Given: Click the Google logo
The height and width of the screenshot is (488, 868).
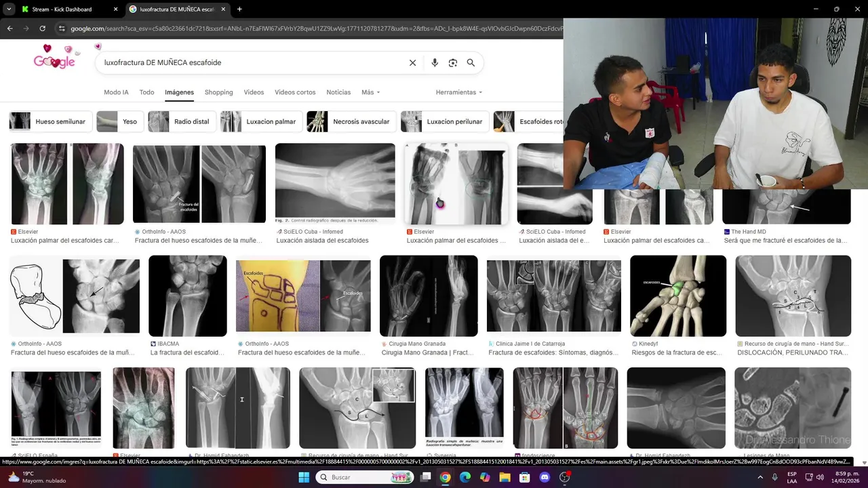Looking at the screenshot, I should [x=54, y=59].
